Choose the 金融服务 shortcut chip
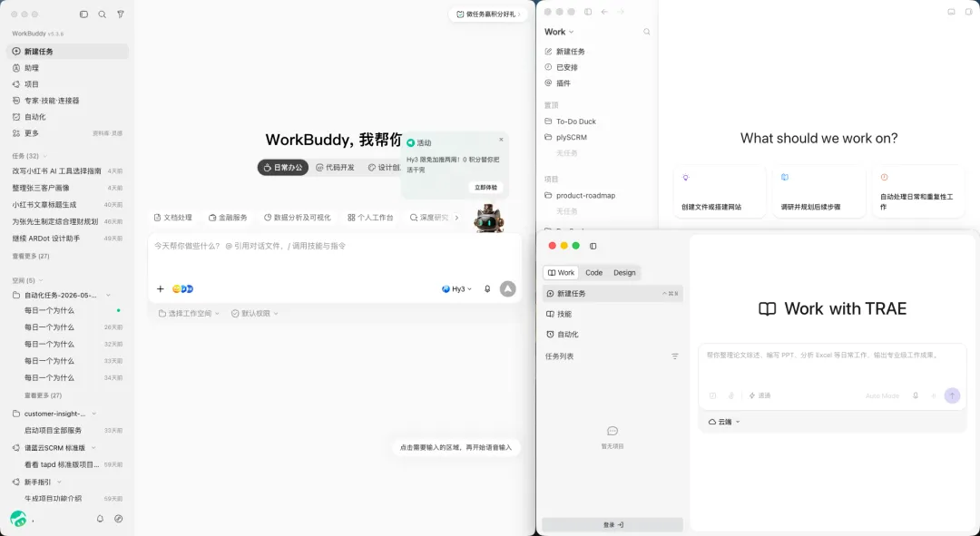The image size is (980, 536). coord(228,218)
